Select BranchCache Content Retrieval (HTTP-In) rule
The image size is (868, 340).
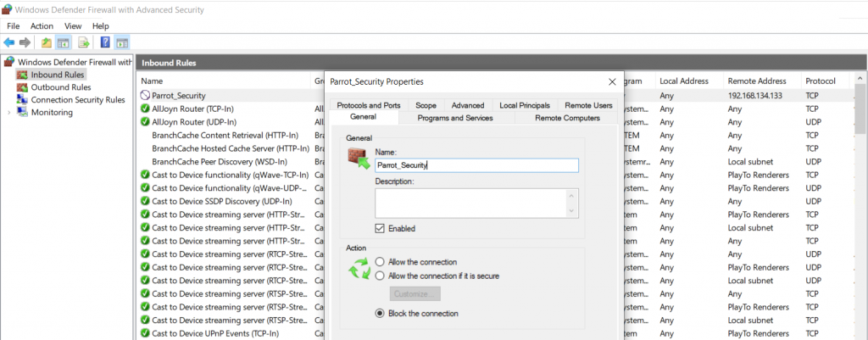(x=225, y=135)
